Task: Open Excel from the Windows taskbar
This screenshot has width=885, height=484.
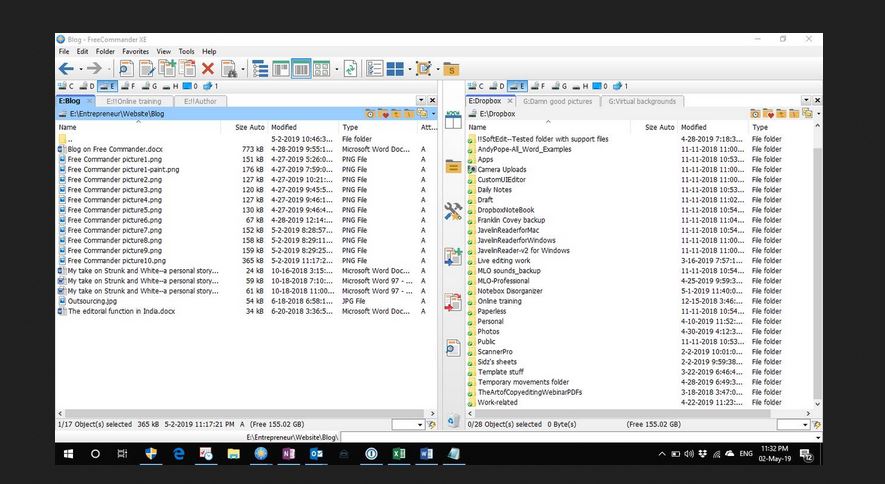Action: pos(398,454)
